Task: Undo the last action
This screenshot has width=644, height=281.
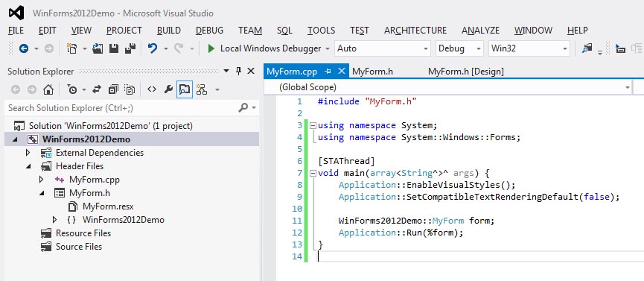Action: [153, 48]
